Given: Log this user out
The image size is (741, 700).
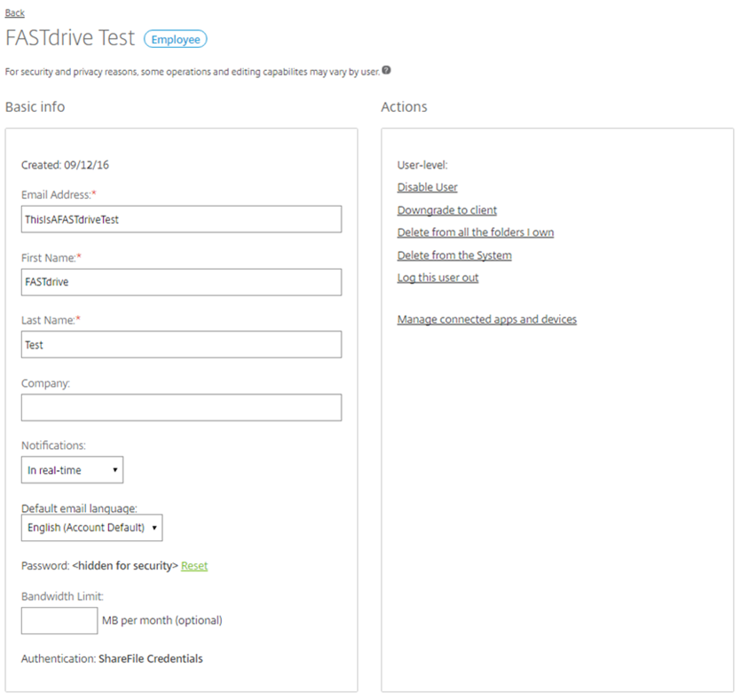Looking at the screenshot, I should pos(438,278).
